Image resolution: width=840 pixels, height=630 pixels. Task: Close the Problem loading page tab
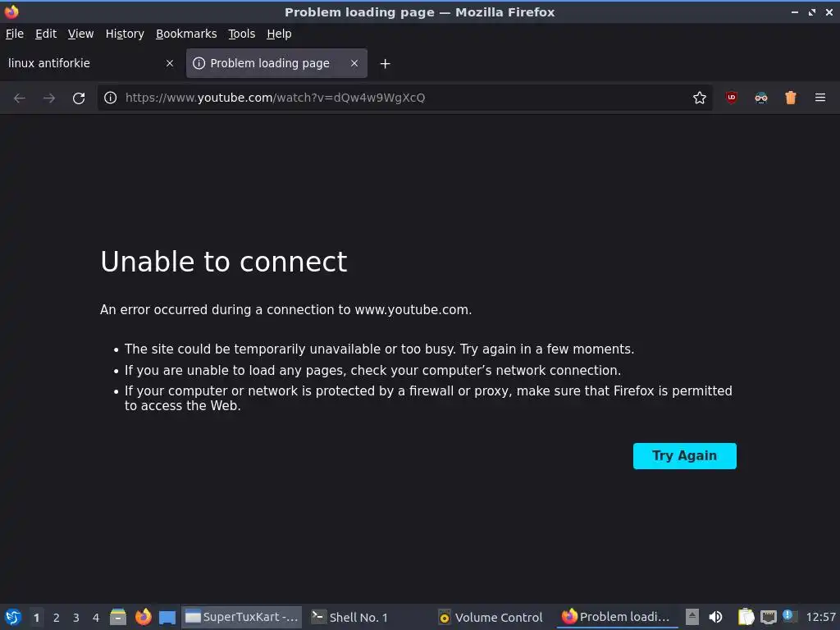(354, 63)
